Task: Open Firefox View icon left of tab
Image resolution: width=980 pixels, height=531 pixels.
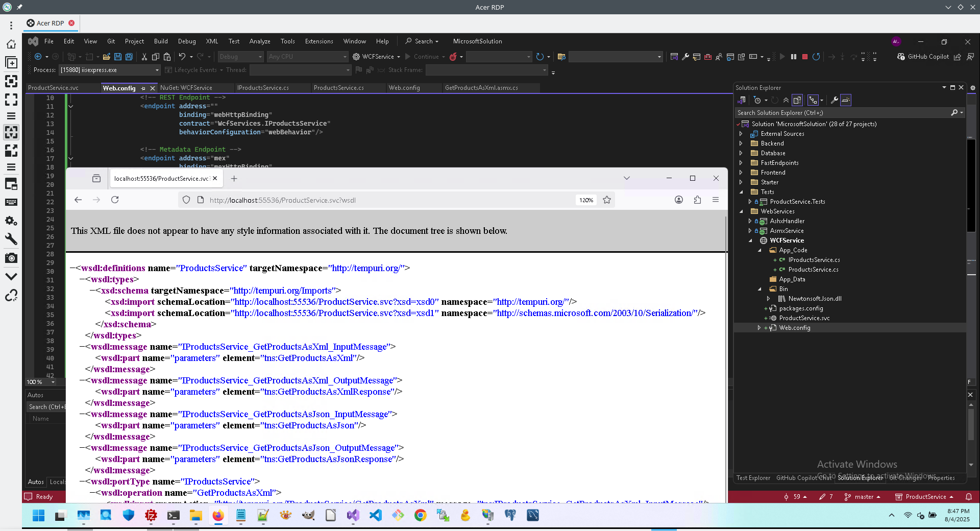Action: [96, 178]
